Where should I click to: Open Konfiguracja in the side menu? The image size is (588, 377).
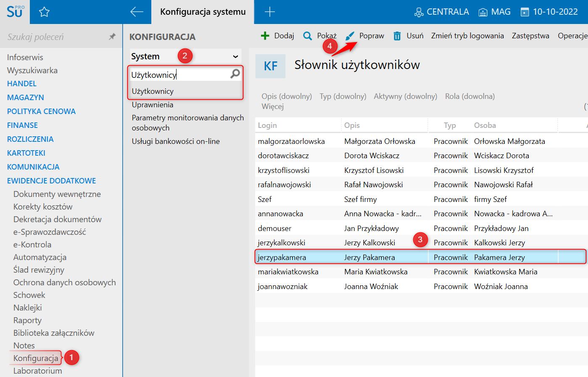click(36, 358)
